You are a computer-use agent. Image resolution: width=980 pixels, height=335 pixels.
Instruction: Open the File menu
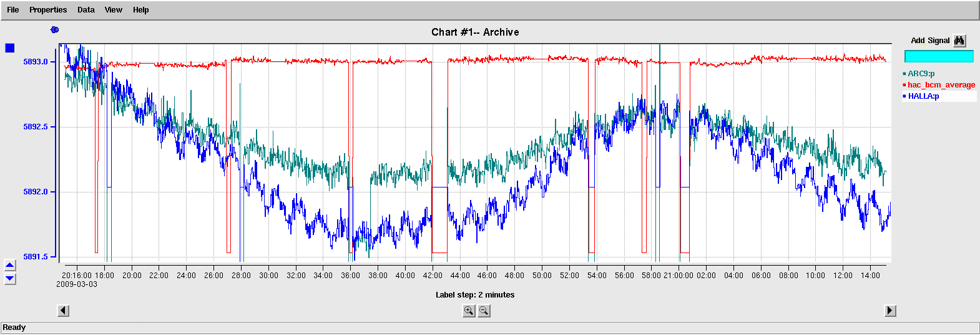tap(13, 10)
